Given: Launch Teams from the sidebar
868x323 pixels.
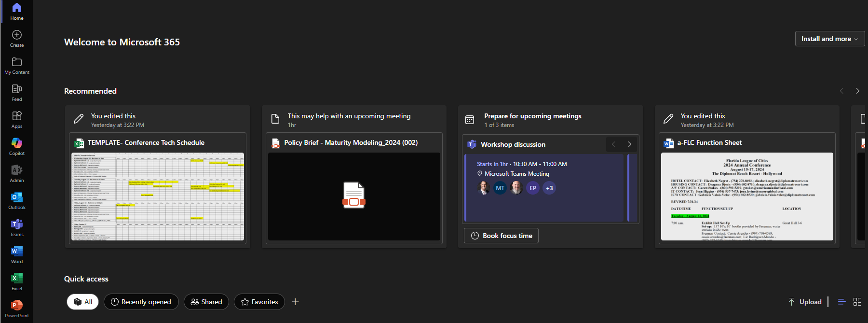Looking at the screenshot, I should coord(17,228).
